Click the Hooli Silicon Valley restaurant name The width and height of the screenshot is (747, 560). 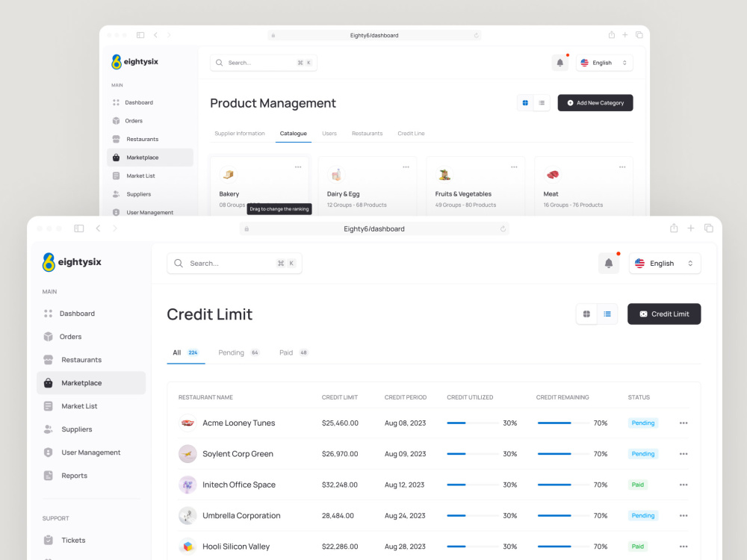pyautogui.click(x=236, y=547)
